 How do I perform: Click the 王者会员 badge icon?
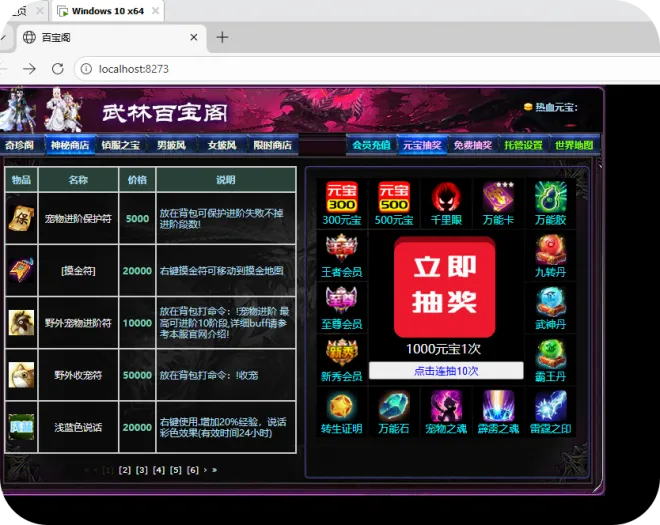tap(342, 249)
